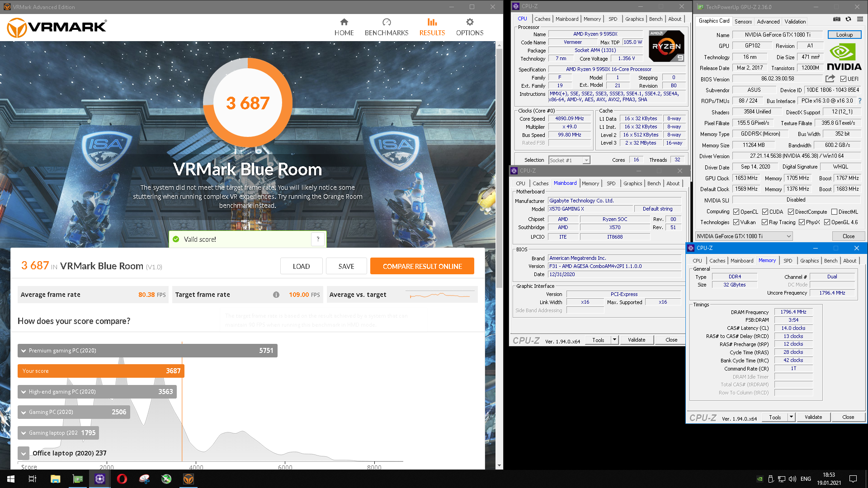Click the NVIDIA logo in GPU-Z
This screenshot has width=868, height=488.
[x=844, y=56]
